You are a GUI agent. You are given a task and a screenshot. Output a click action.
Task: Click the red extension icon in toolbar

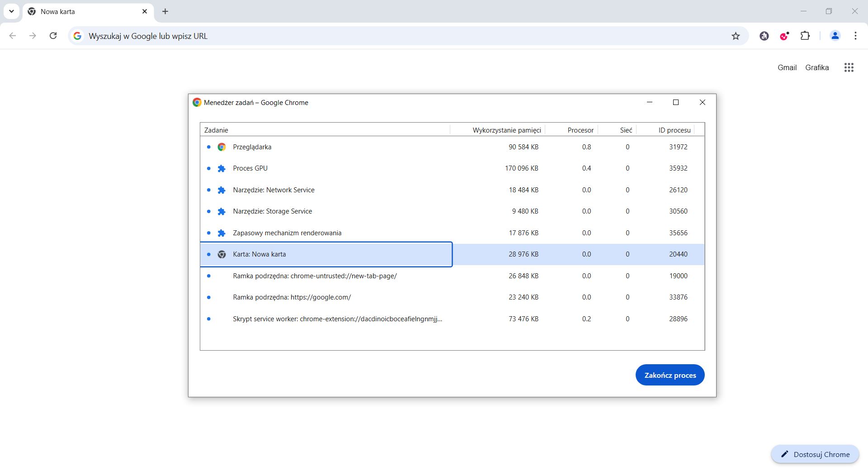click(x=784, y=36)
